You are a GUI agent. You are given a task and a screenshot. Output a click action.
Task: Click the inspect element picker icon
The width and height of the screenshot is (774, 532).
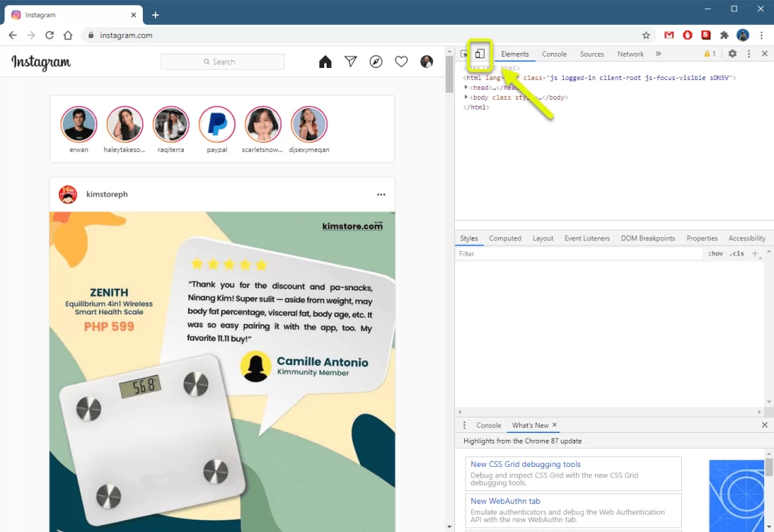(464, 54)
